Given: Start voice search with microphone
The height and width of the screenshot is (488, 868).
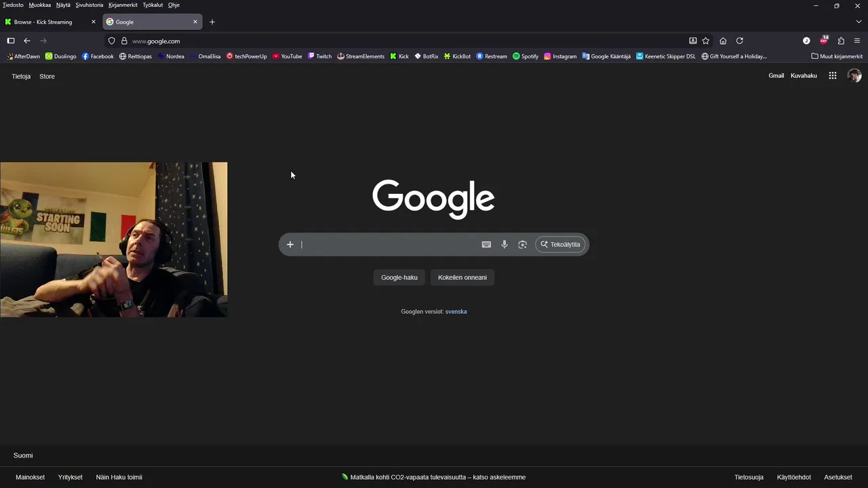Looking at the screenshot, I should 505,244.
